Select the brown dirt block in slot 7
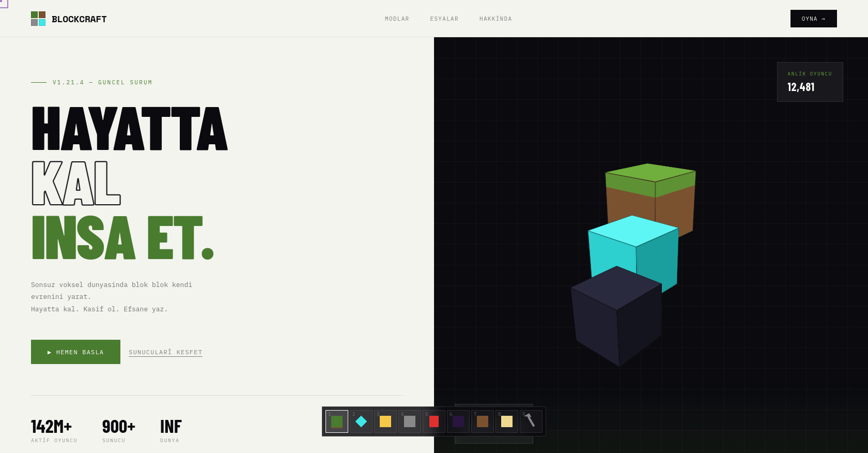The width and height of the screenshot is (868, 453). pos(483,421)
